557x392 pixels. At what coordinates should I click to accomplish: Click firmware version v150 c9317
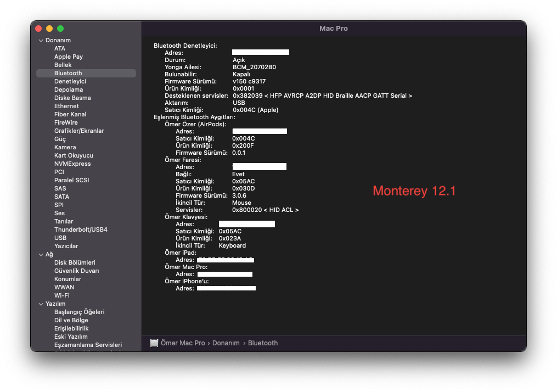point(249,81)
